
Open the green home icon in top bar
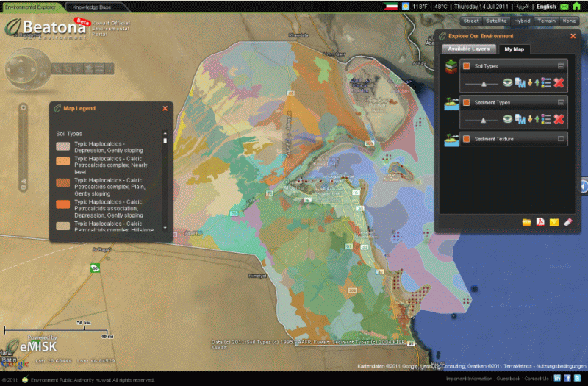(576, 7)
